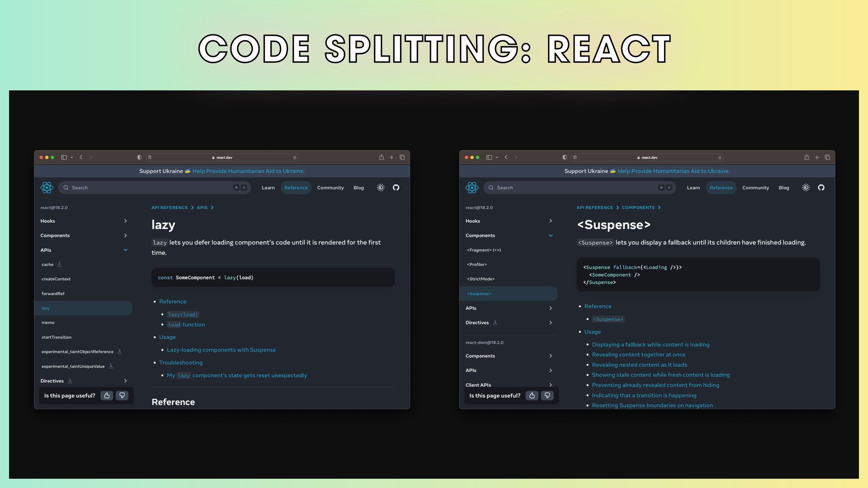Open Community tab in right window
This screenshot has height=488, width=868.
(x=755, y=188)
